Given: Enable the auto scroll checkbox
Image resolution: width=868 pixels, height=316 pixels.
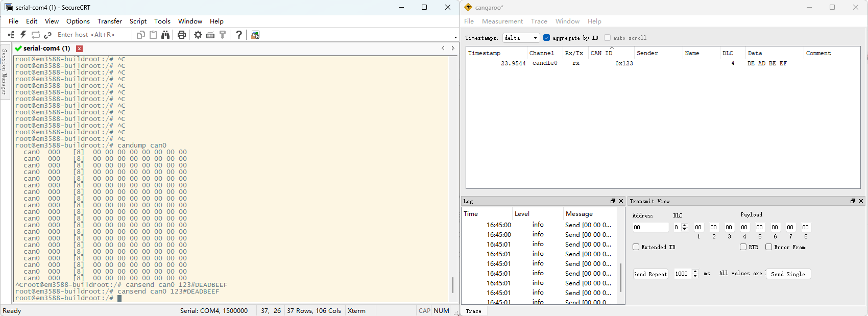Looking at the screenshot, I should tap(607, 38).
